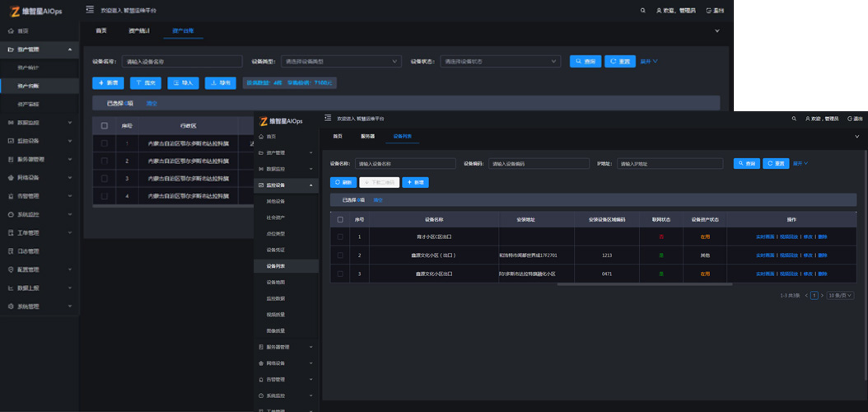Click the 刷新 refresh icon button
This screenshot has width=868, height=412.
(343, 182)
